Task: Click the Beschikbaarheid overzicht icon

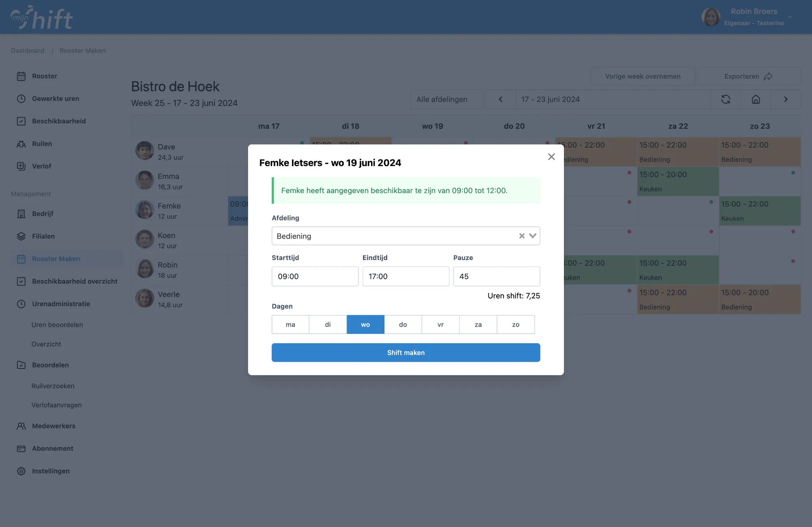Action: (x=21, y=282)
